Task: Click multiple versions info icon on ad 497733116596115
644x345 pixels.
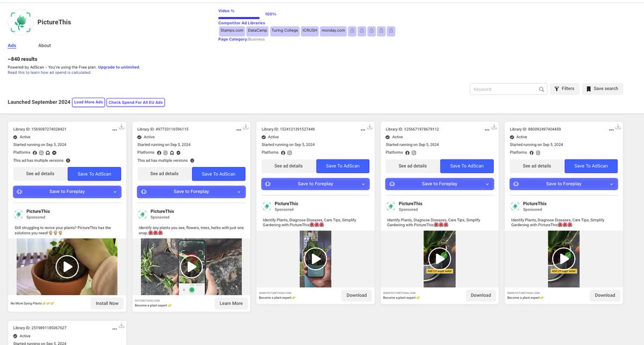Action: pos(192,160)
